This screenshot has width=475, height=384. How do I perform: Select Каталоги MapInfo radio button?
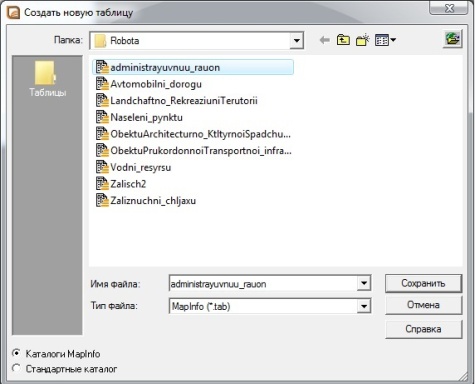click(x=16, y=353)
